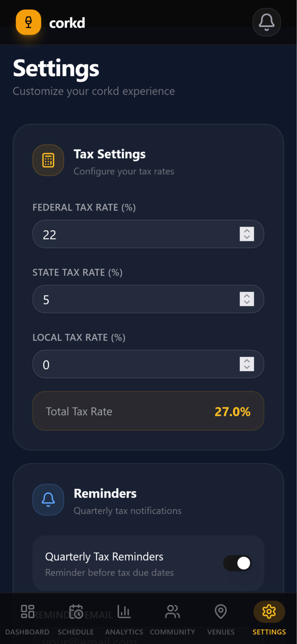The width and height of the screenshot is (297, 644).
Task: Click the Total Tax Rate display
Action: coord(148,411)
